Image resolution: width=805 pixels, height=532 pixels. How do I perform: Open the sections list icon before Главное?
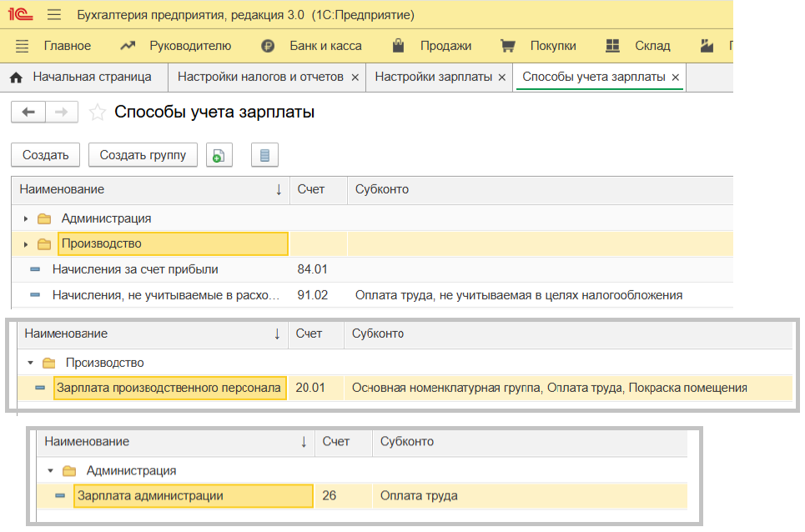[22, 46]
